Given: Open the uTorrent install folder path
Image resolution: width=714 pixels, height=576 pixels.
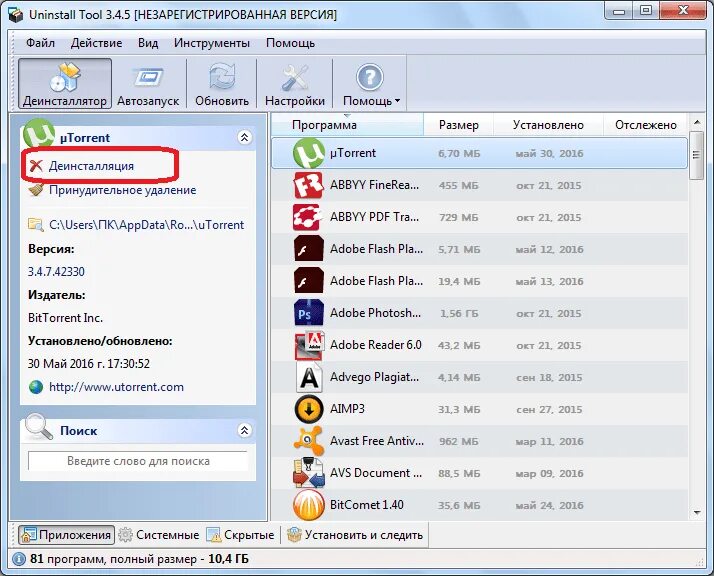Looking at the screenshot, I should pos(147,225).
